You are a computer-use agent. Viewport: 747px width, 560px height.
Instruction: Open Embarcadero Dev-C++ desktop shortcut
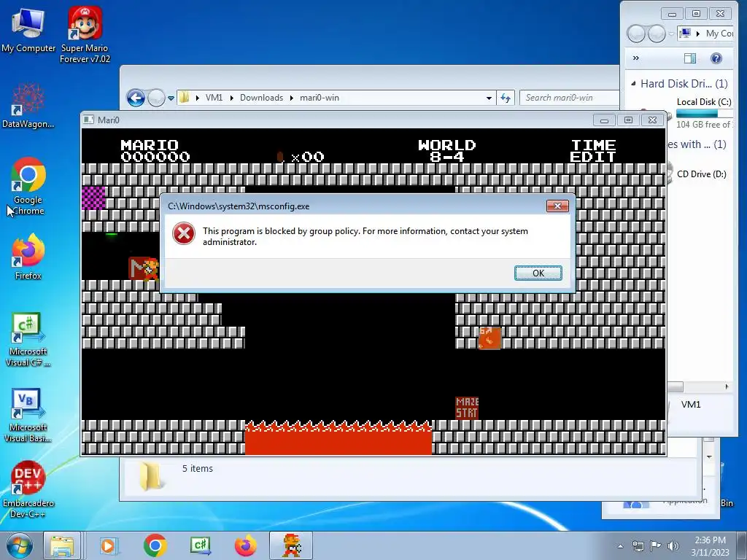coord(28,489)
